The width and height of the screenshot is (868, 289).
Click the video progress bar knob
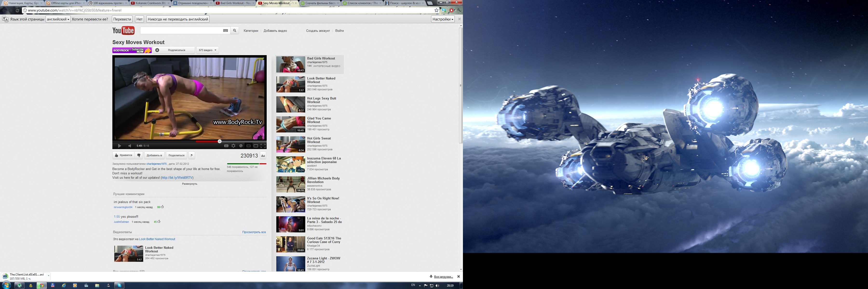coord(220,141)
